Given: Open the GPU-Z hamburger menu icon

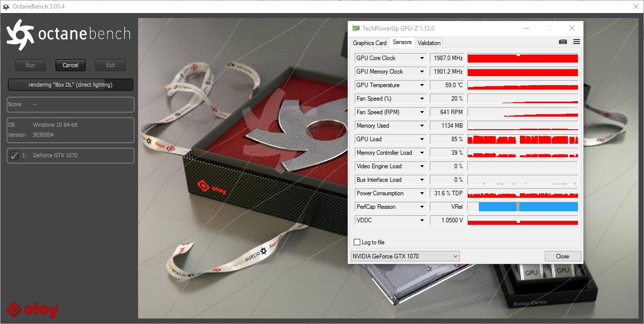Looking at the screenshot, I should [576, 42].
